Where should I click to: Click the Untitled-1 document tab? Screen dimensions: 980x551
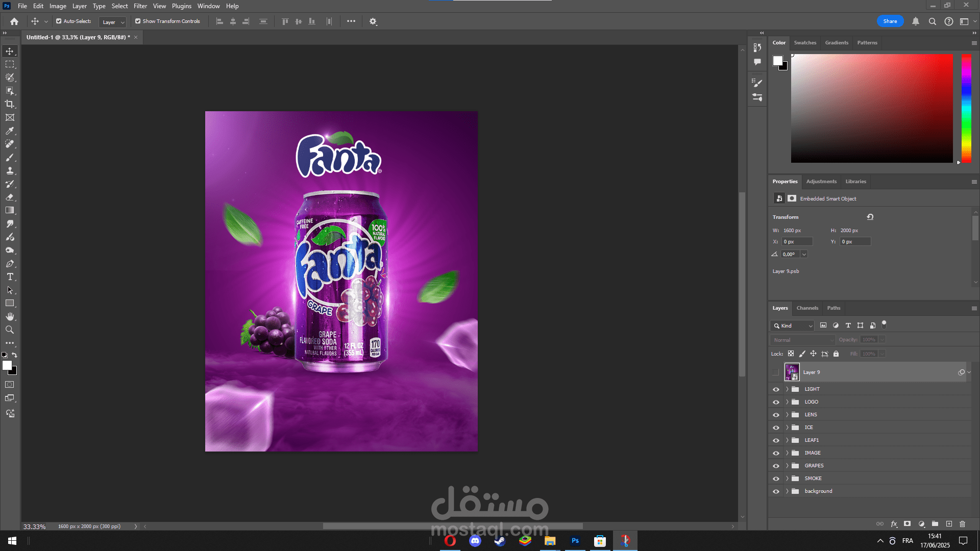coord(78,37)
